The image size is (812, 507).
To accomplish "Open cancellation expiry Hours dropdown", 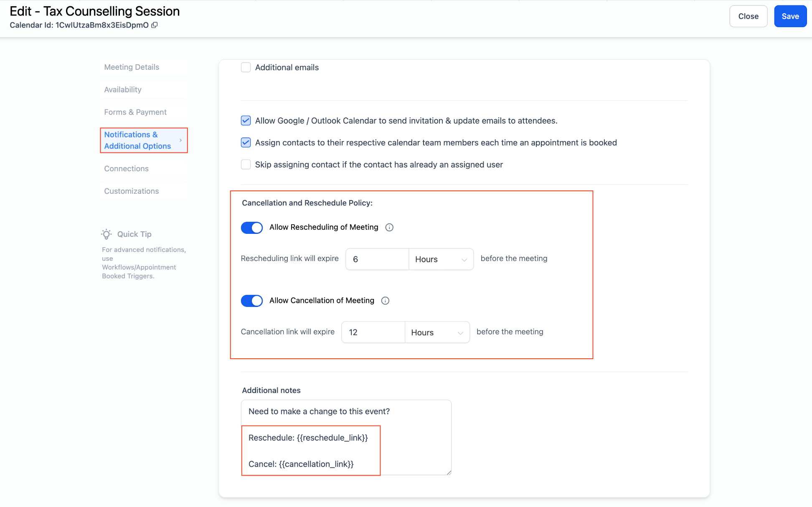I will pos(437,332).
